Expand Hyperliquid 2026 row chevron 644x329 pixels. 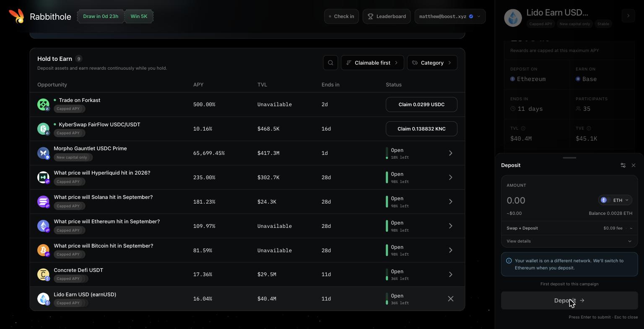click(x=451, y=178)
